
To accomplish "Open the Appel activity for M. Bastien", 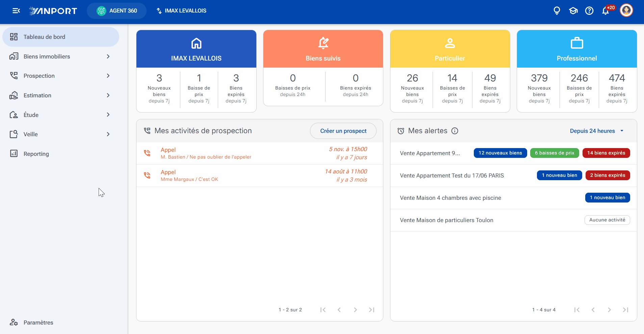I will [259, 153].
